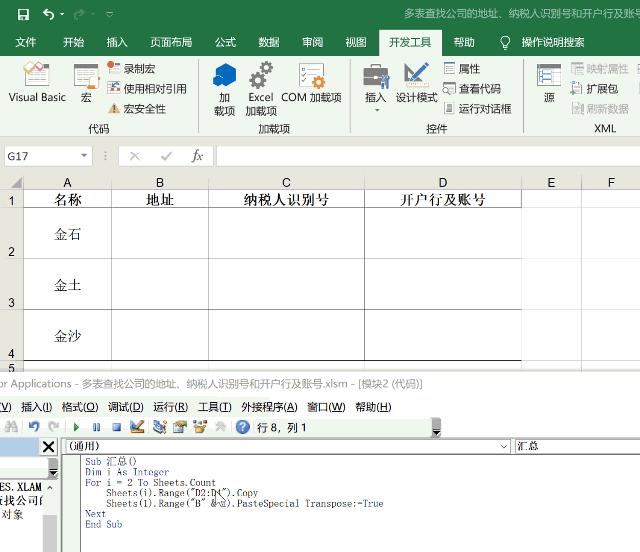Select column C header
The image size is (640, 552).
tap(286, 183)
